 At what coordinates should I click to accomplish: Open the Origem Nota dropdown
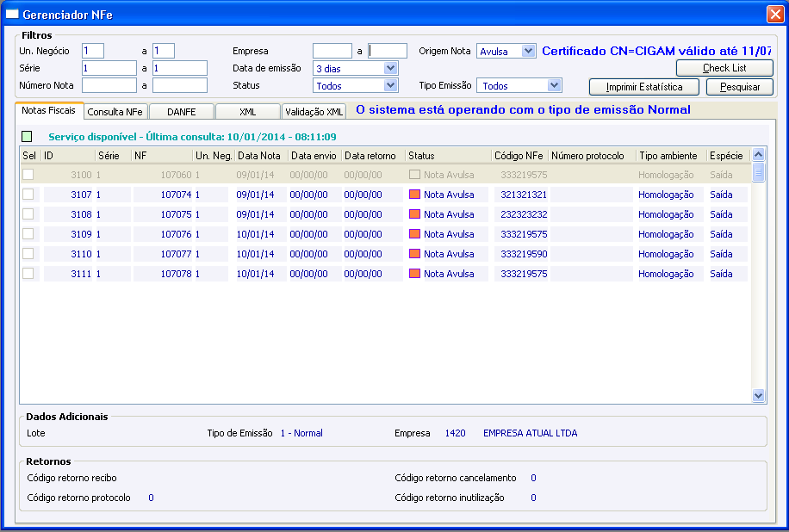coord(529,51)
